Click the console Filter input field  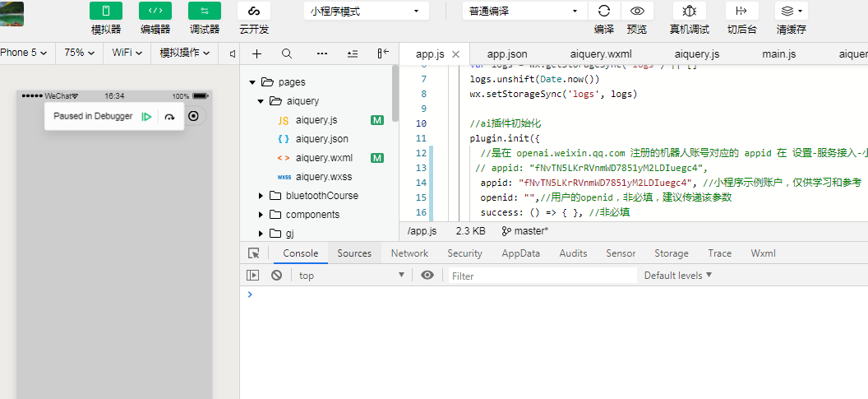(x=542, y=276)
